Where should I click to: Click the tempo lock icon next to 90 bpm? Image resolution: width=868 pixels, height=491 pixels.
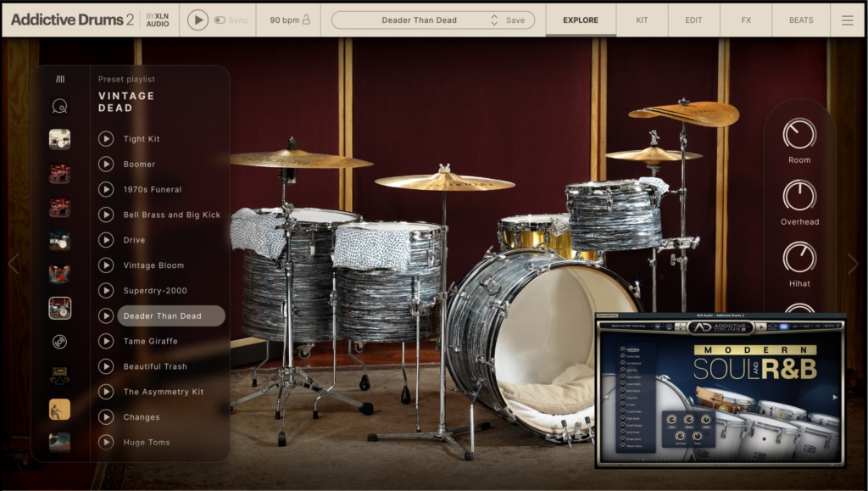(306, 20)
